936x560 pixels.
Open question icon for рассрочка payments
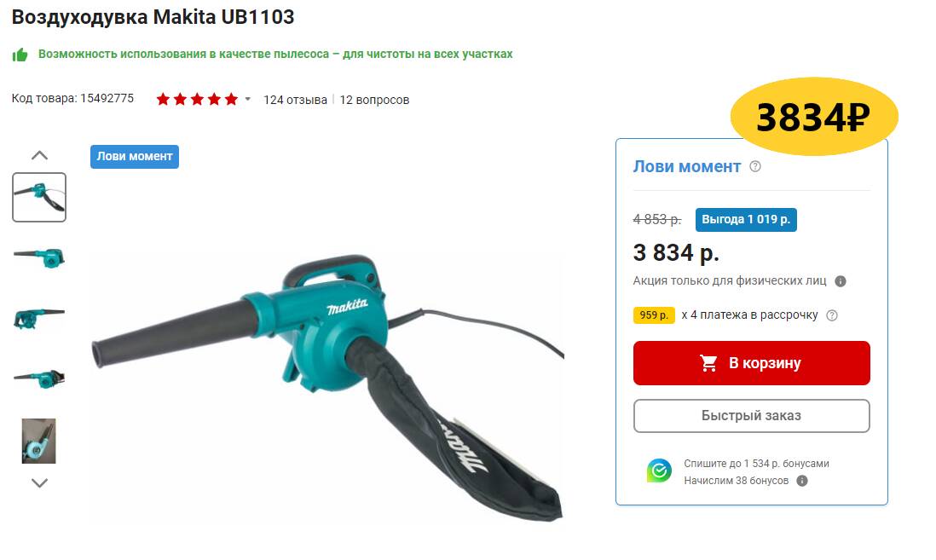(831, 315)
